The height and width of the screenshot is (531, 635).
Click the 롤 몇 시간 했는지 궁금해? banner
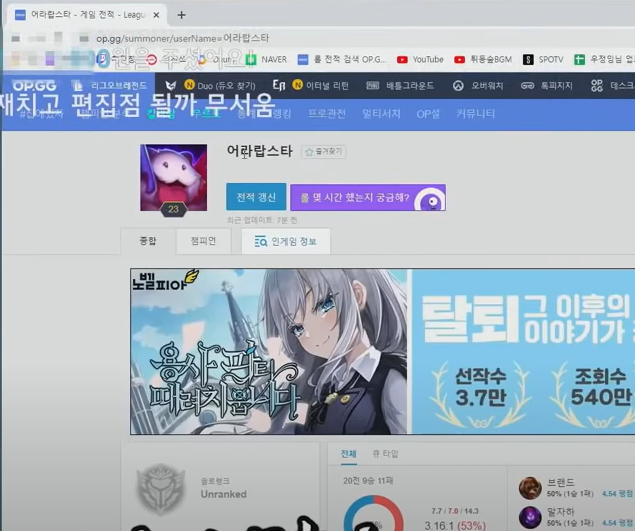pos(368,197)
